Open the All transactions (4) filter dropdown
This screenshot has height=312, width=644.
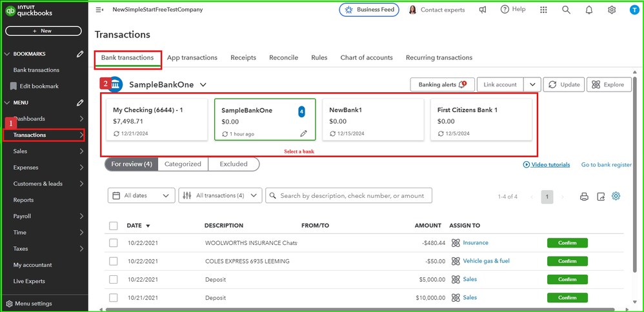click(220, 196)
